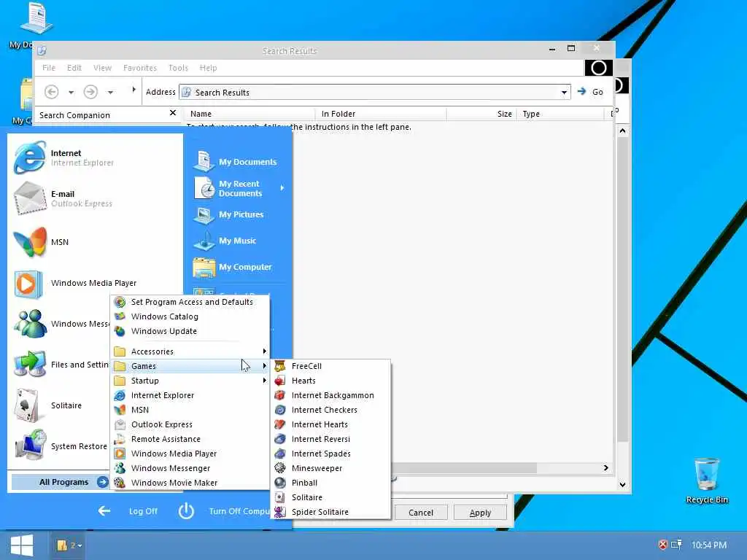
Task: Open My Documents in Start menu
Action: click(236, 162)
